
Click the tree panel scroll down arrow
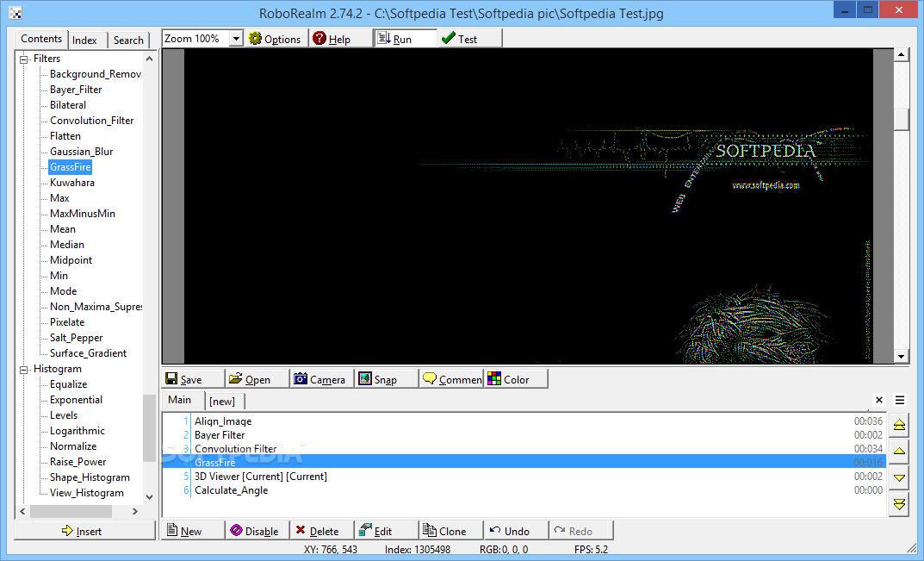(149, 497)
